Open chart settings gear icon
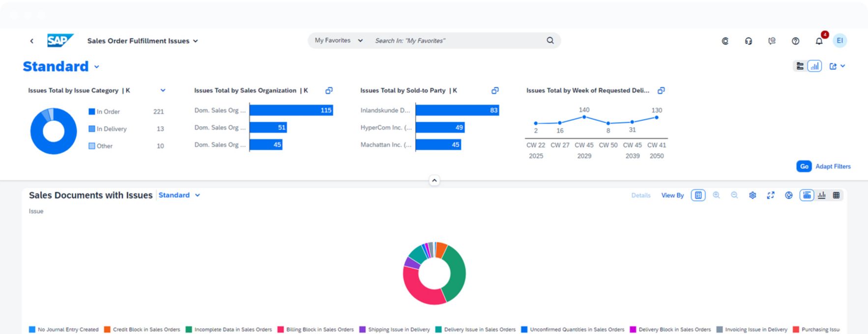The width and height of the screenshot is (868, 334). [752, 195]
